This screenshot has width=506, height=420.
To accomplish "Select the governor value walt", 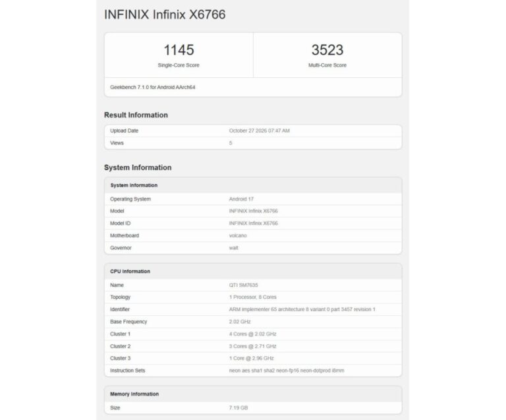I will coord(234,248).
